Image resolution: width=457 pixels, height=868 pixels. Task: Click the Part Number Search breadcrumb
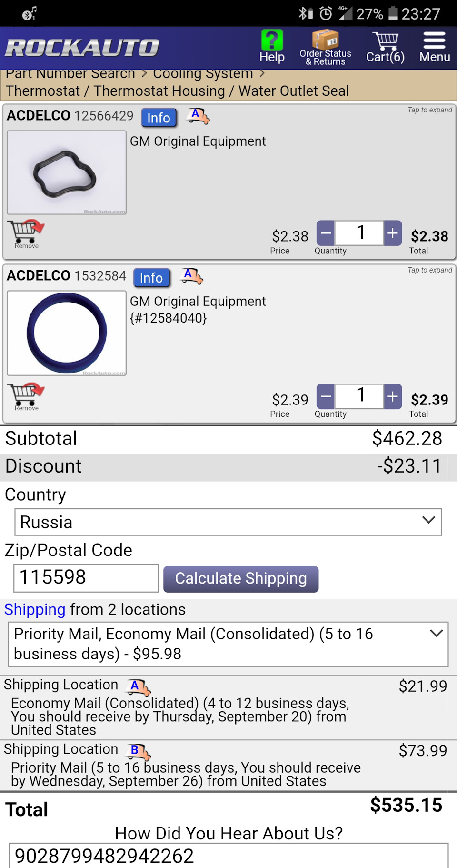pos(70,74)
